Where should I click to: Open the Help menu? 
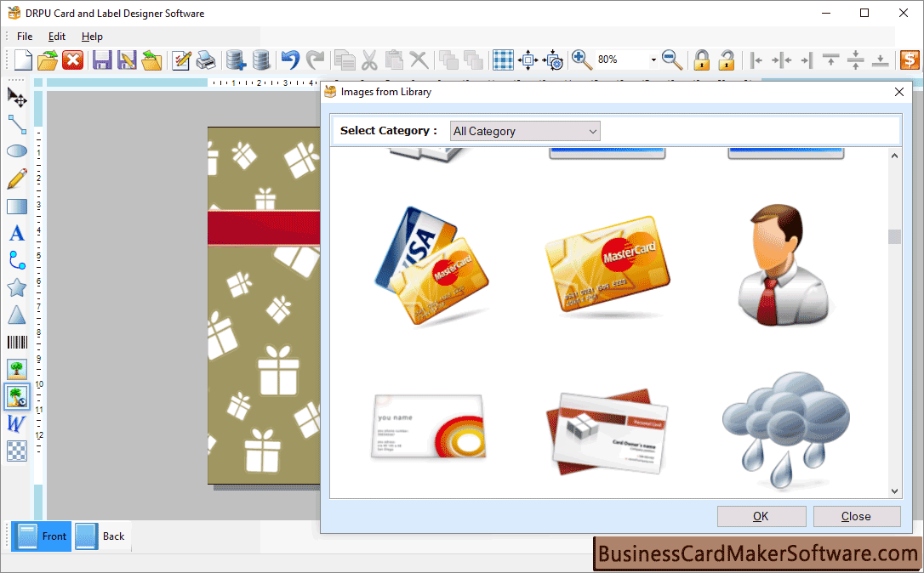tap(92, 37)
